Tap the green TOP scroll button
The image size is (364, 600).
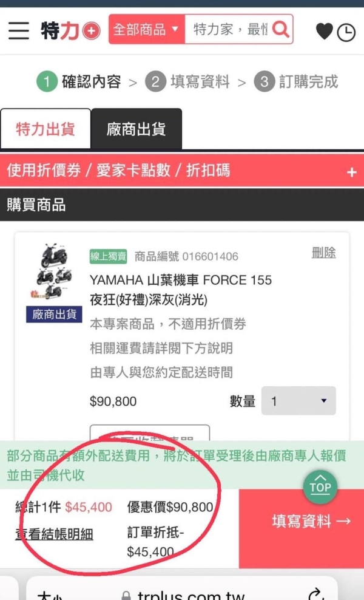[x=320, y=486]
